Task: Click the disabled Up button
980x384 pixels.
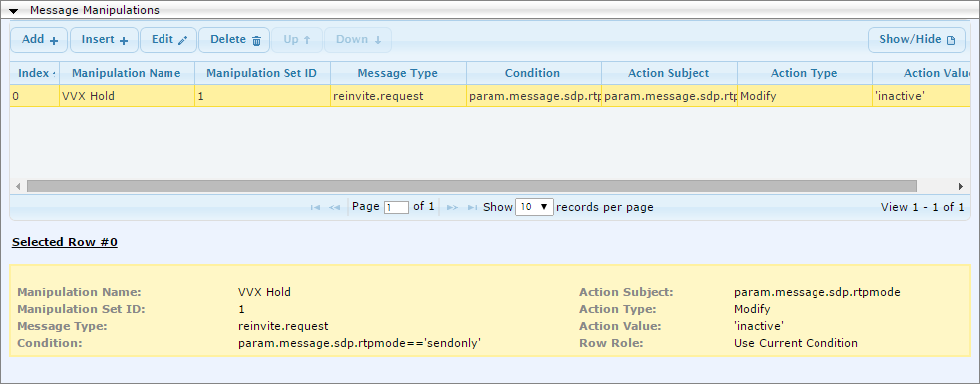Action: [x=297, y=40]
